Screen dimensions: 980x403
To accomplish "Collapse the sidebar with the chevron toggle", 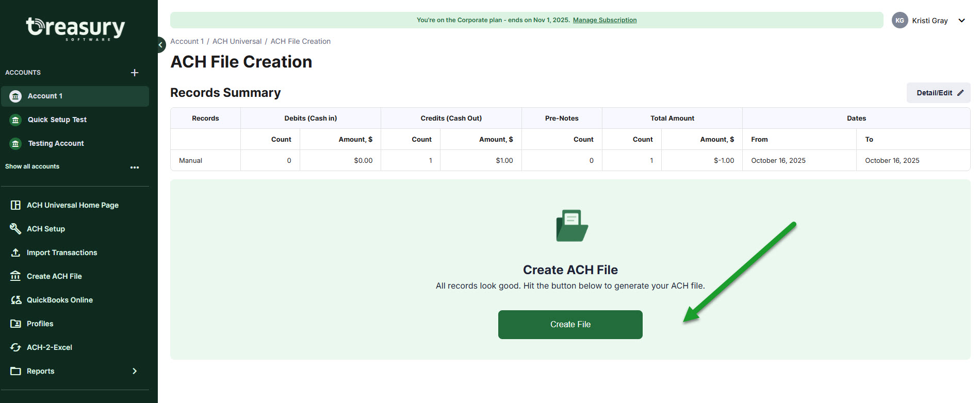I will 160,45.
